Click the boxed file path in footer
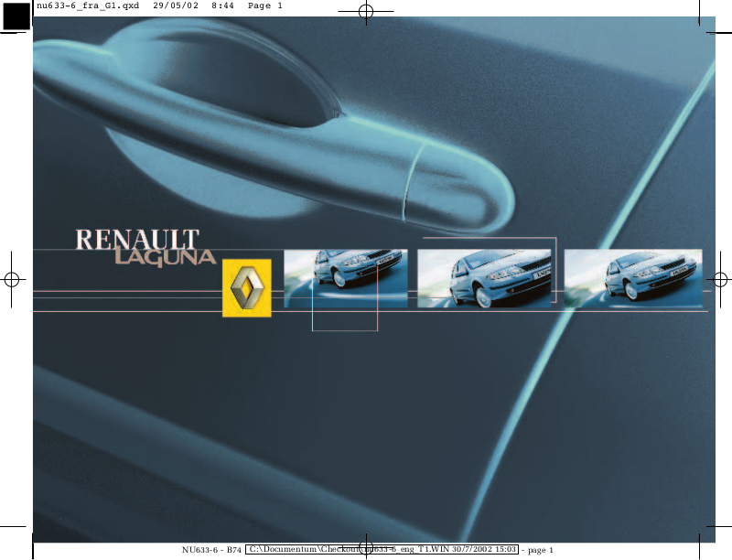This screenshot has width=732, height=560. click(382, 549)
